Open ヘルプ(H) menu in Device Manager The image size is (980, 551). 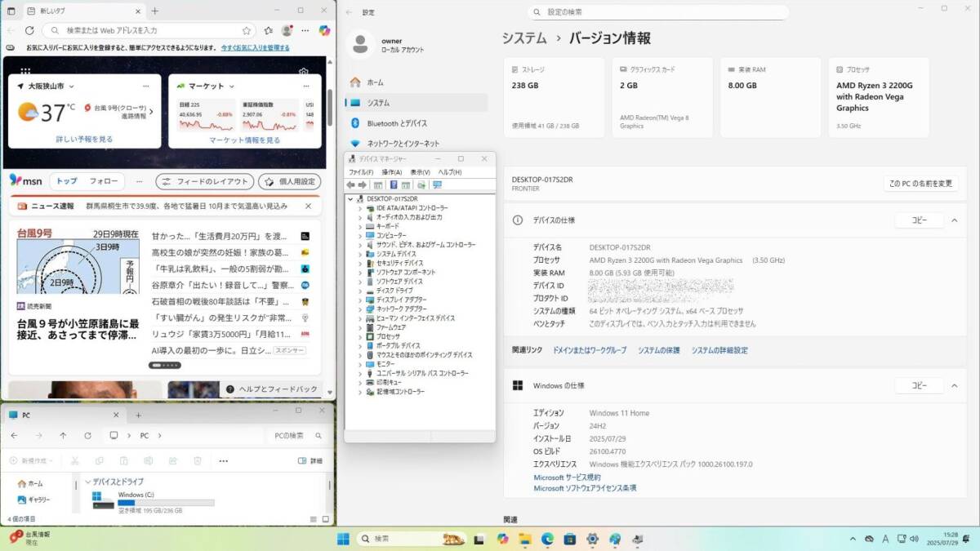pyautogui.click(x=450, y=172)
